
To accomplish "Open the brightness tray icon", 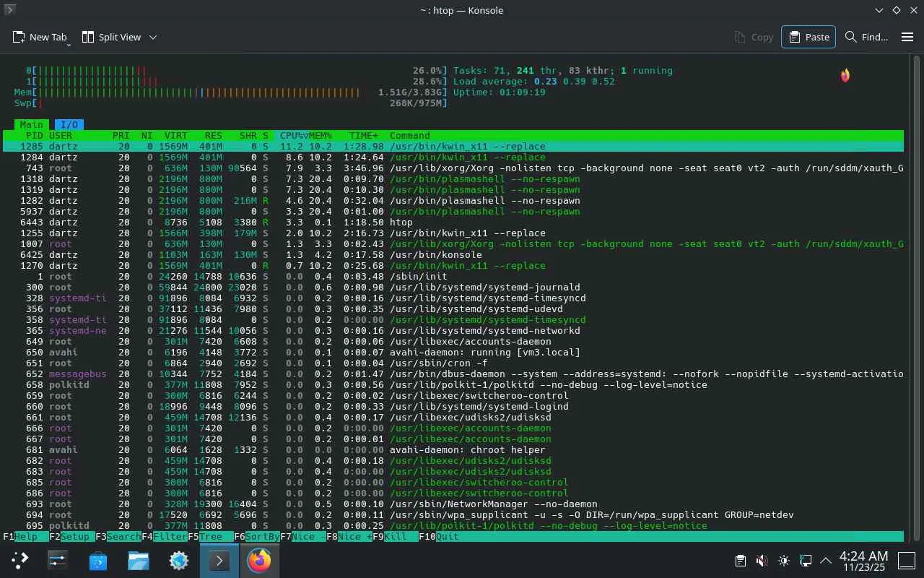I will (784, 560).
